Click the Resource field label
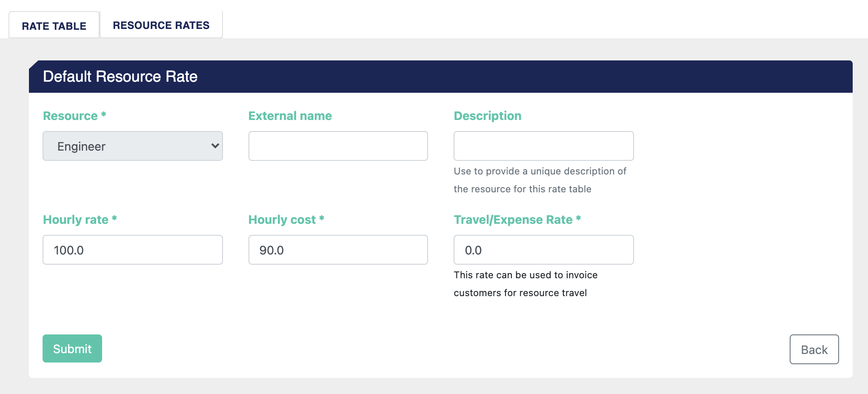Screen dimensions: 868x394 (x=74, y=116)
